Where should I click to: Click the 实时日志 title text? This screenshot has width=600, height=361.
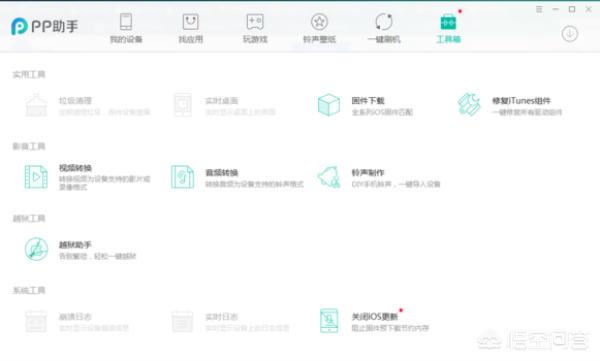point(222,317)
